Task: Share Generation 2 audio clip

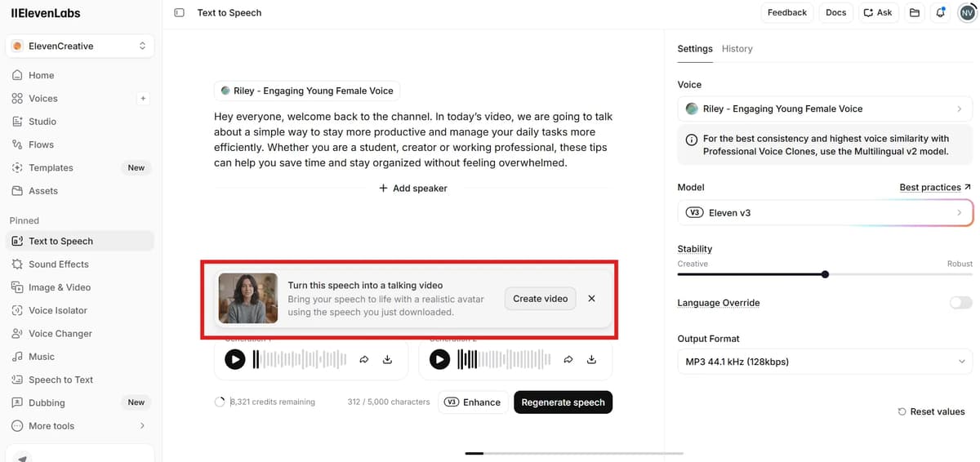Action: coord(568,359)
